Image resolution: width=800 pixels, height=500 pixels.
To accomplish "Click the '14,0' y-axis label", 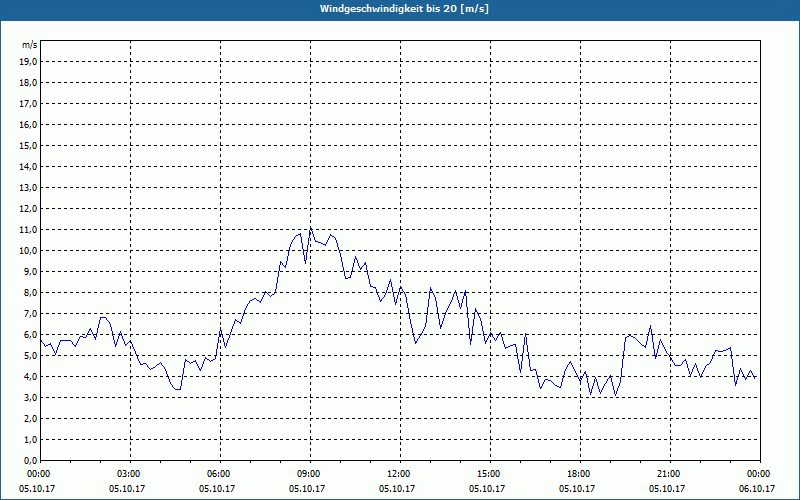I will [29, 166].
